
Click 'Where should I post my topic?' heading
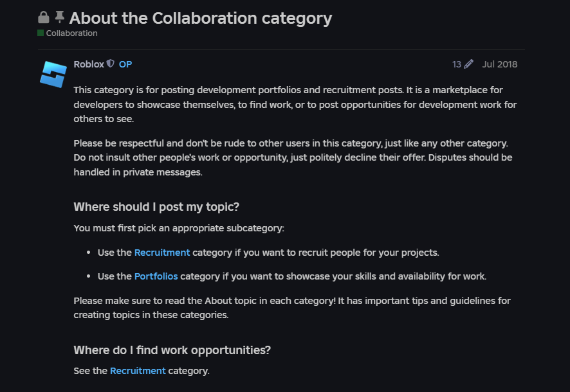(x=156, y=206)
